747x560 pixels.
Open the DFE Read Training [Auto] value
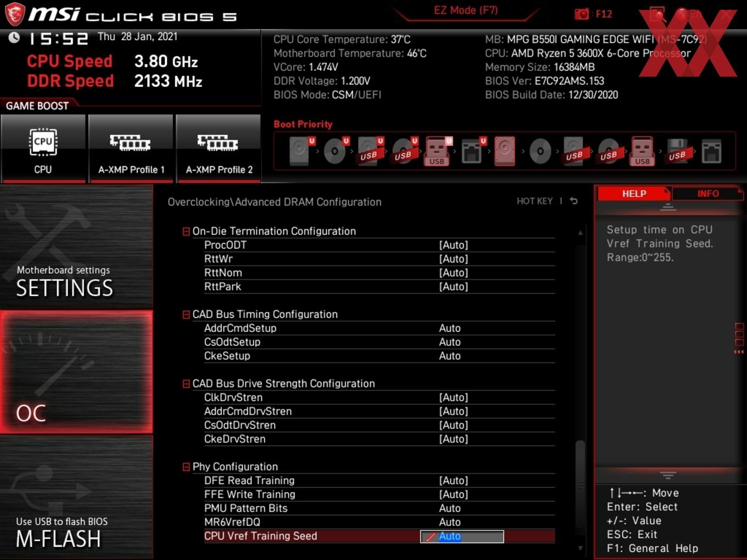coord(454,480)
